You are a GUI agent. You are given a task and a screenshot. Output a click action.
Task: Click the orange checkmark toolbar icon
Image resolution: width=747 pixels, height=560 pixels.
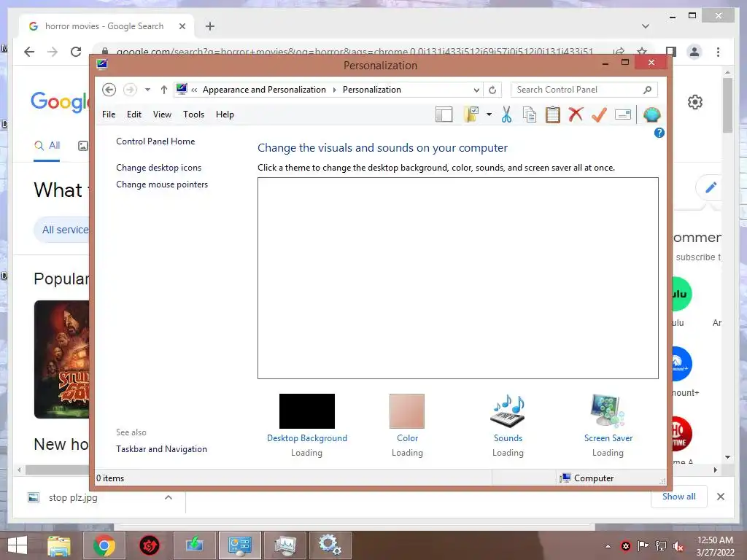click(600, 114)
